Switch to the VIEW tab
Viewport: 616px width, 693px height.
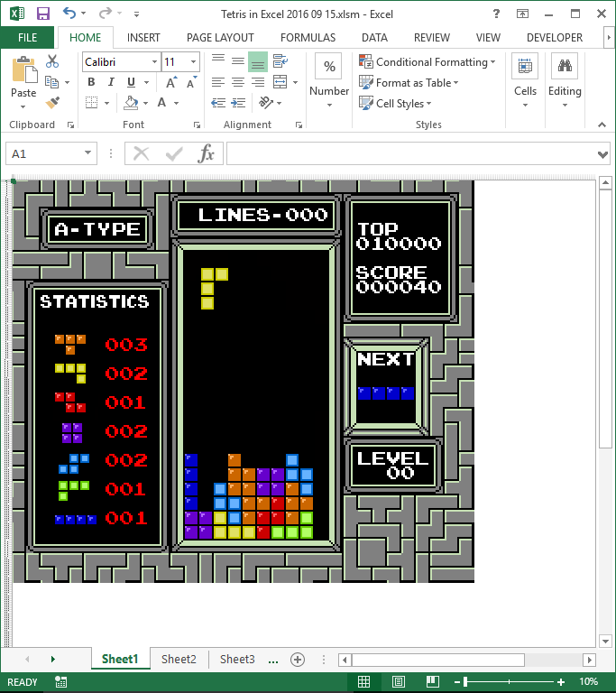tap(488, 38)
